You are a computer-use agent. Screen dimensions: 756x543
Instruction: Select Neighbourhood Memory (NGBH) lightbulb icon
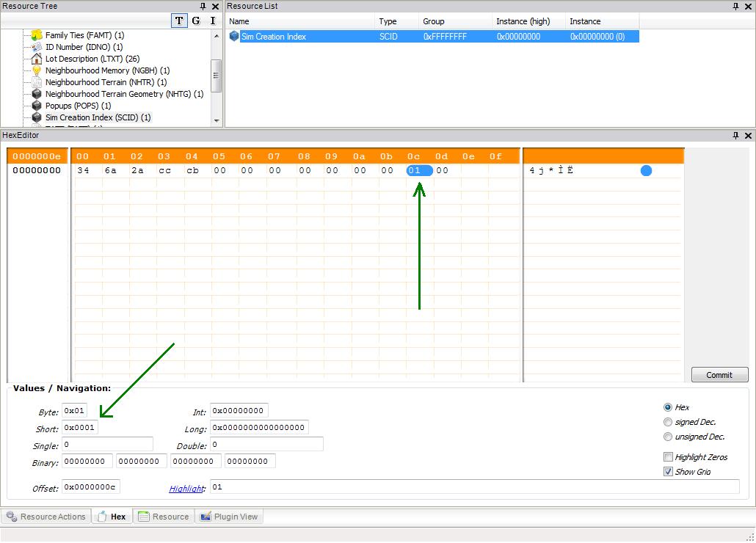coord(37,70)
